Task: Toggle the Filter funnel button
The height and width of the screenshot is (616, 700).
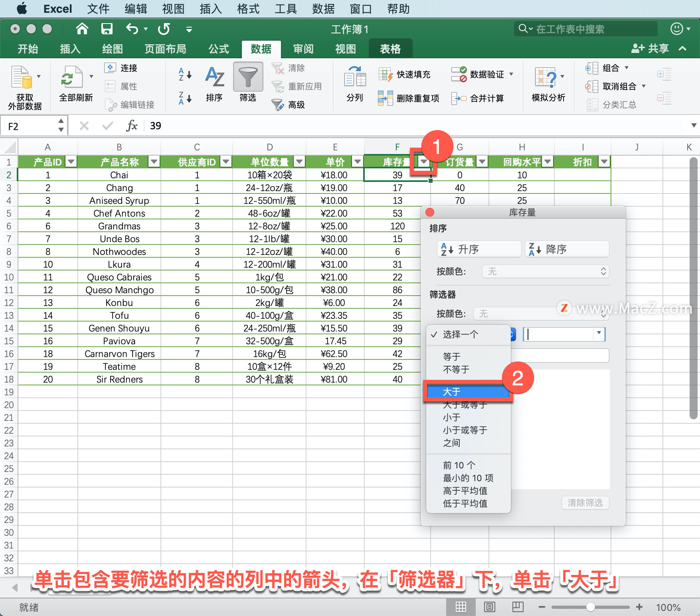Action: [x=248, y=77]
